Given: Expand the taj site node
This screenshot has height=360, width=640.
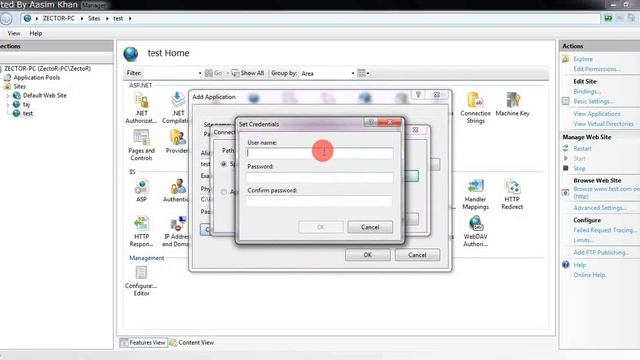Looking at the screenshot, I should (8, 104).
